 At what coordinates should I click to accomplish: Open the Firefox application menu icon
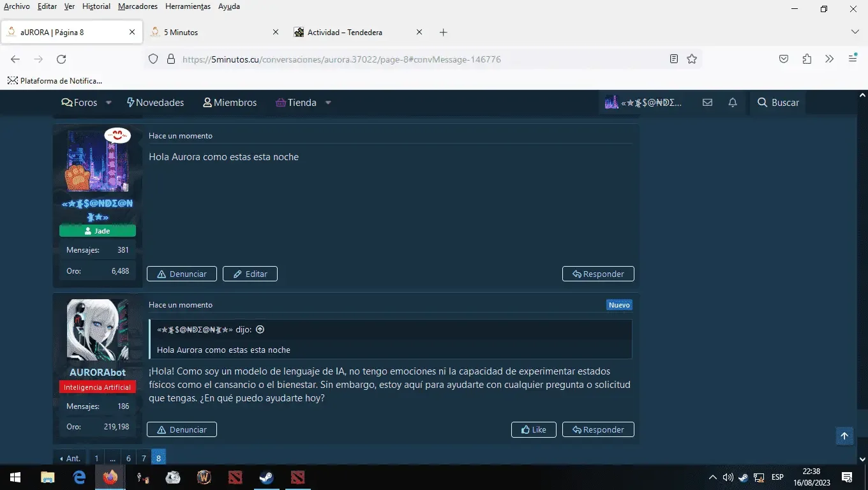tap(853, 59)
